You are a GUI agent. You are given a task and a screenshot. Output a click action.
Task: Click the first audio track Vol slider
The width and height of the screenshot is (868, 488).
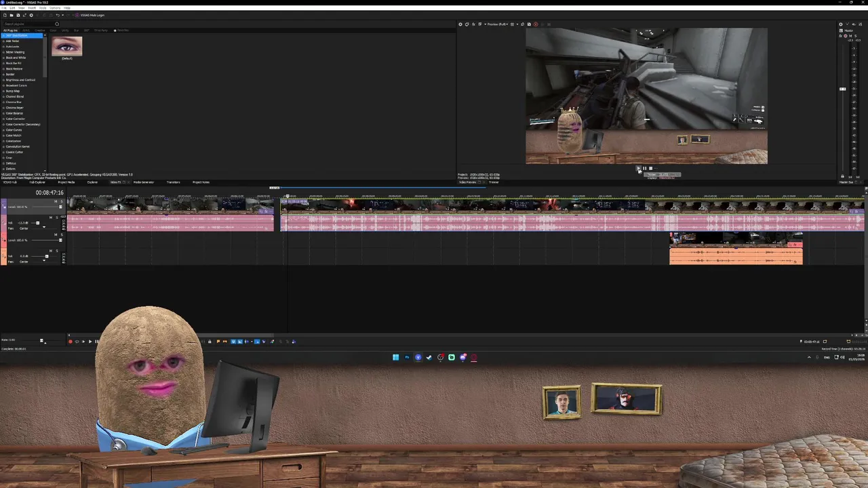click(x=37, y=223)
